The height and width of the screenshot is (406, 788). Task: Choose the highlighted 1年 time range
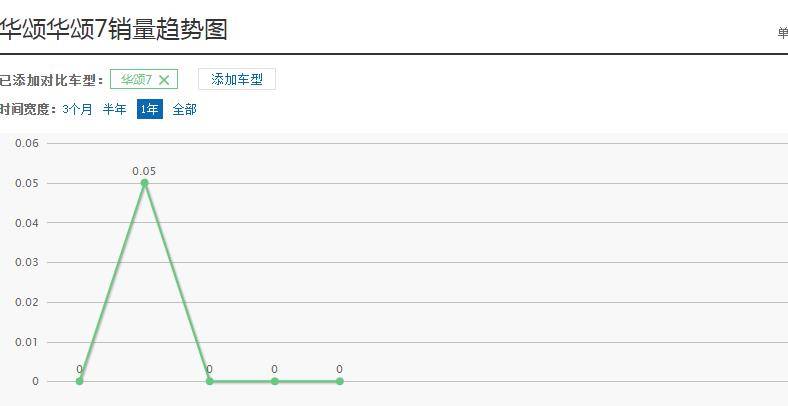149,110
